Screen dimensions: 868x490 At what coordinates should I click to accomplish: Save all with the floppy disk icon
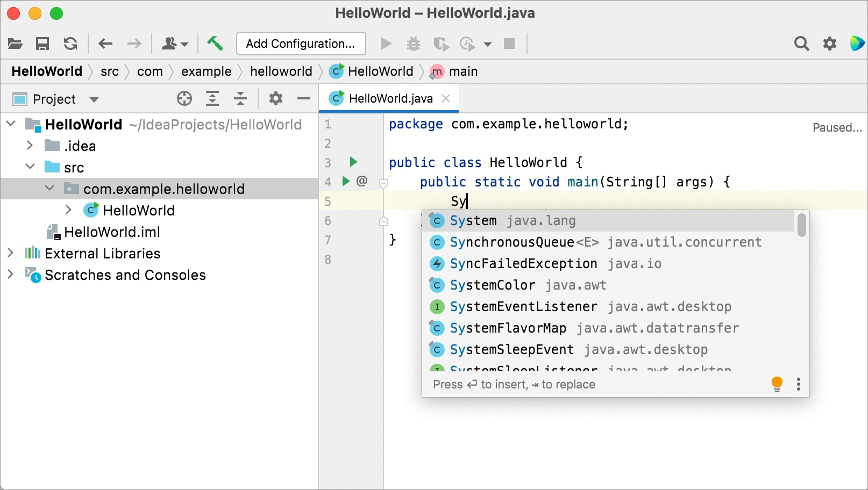click(42, 44)
